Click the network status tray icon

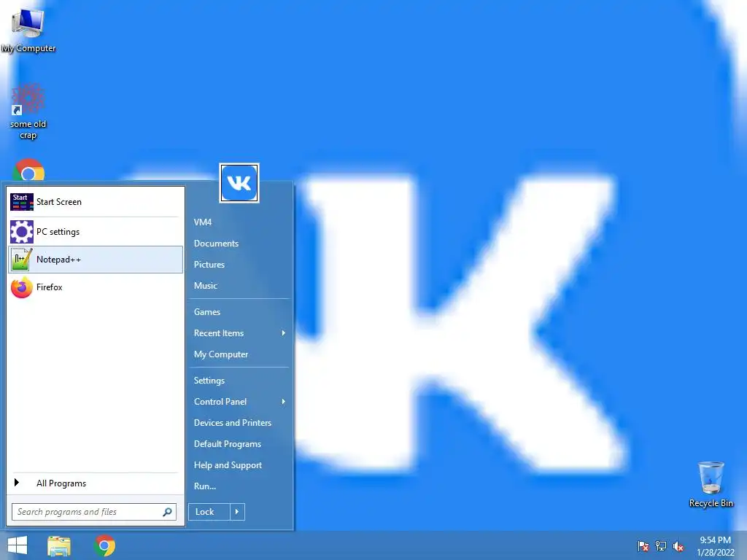[x=661, y=546]
